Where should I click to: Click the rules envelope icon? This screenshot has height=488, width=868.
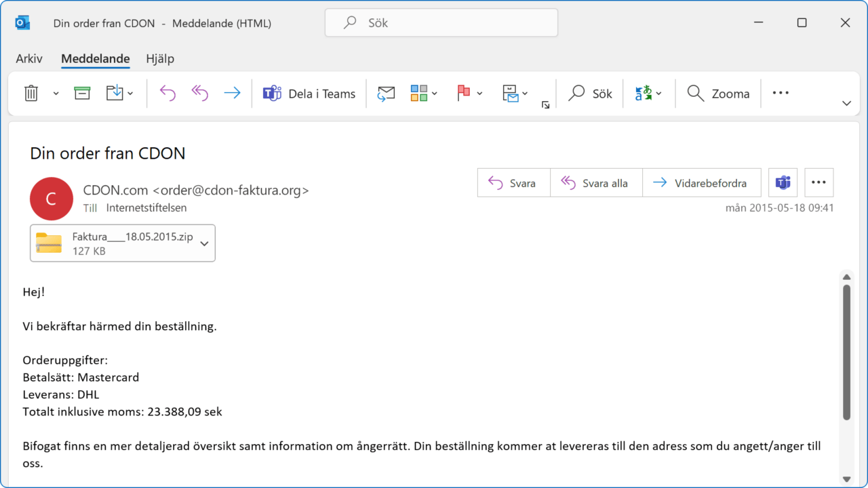point(510,94)
